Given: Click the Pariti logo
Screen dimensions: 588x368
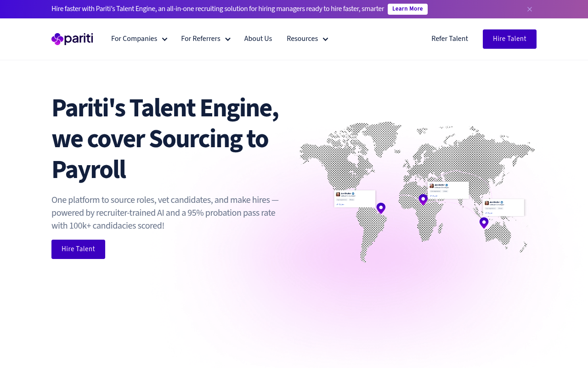Looking at the screenshot, I should [x=72, y=39].
